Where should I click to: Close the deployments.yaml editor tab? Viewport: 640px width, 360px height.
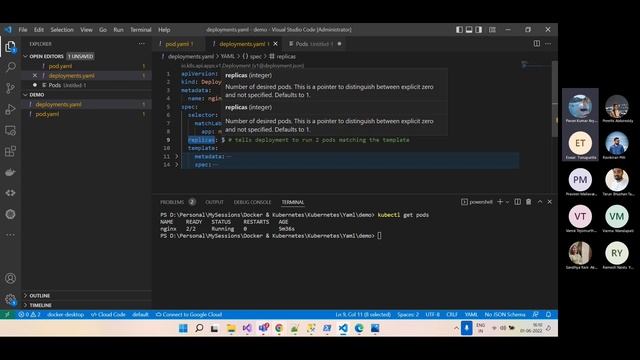pyautogui.click(x=276, y=44)
